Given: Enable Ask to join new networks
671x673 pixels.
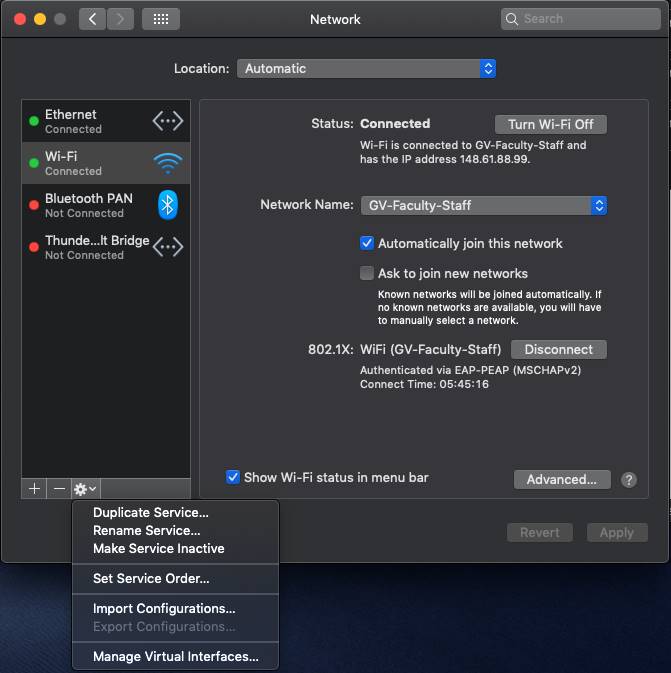Looking at the screenshot, I should pos(367,273).
